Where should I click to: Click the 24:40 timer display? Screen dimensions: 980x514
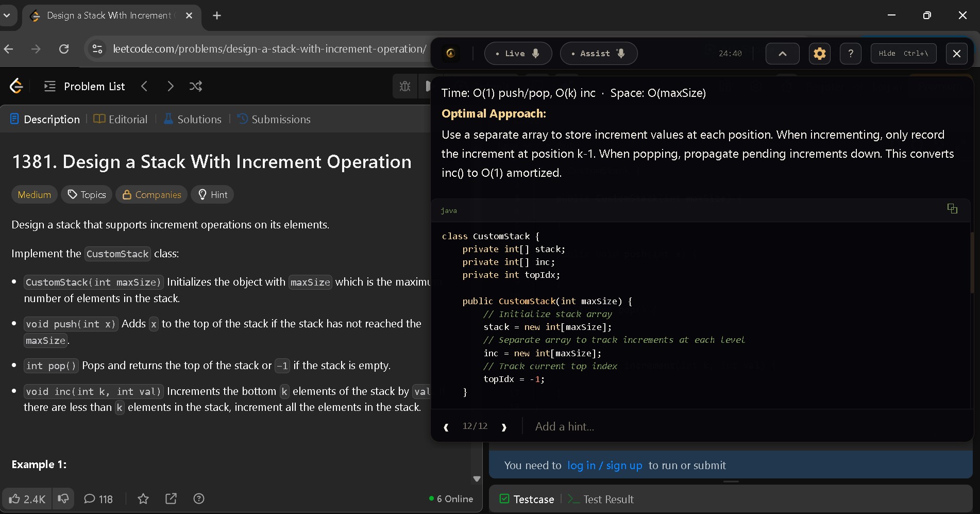click(x=730, y=53)
